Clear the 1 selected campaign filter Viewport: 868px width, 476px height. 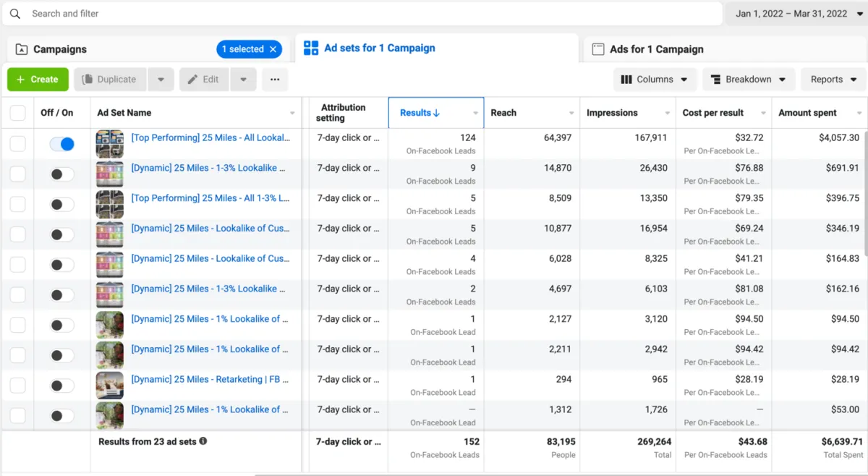(273, 49)
